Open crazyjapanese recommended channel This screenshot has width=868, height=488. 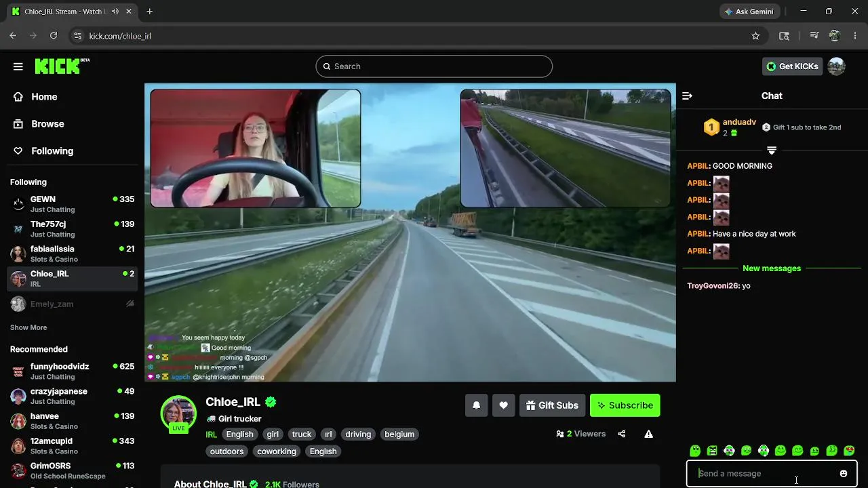(x=72, y=396)
